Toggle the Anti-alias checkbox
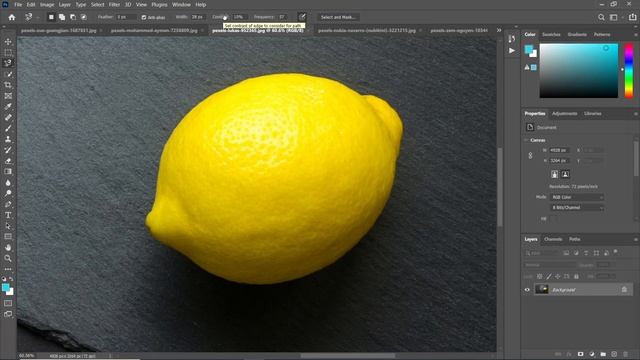 click(x=144, y=17)
